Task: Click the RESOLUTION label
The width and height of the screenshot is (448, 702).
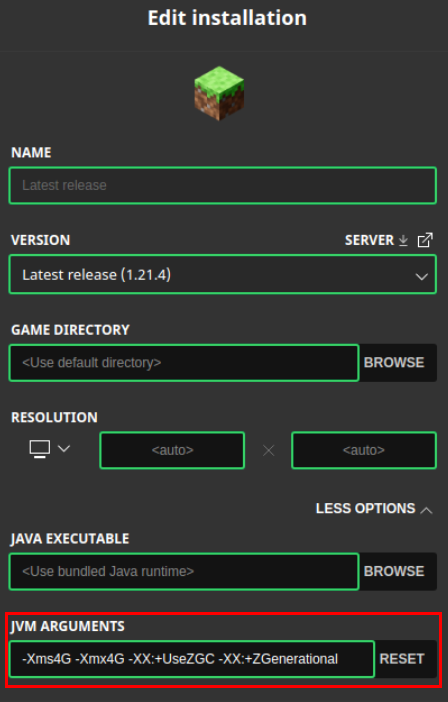Action: [x=54, y=417]
